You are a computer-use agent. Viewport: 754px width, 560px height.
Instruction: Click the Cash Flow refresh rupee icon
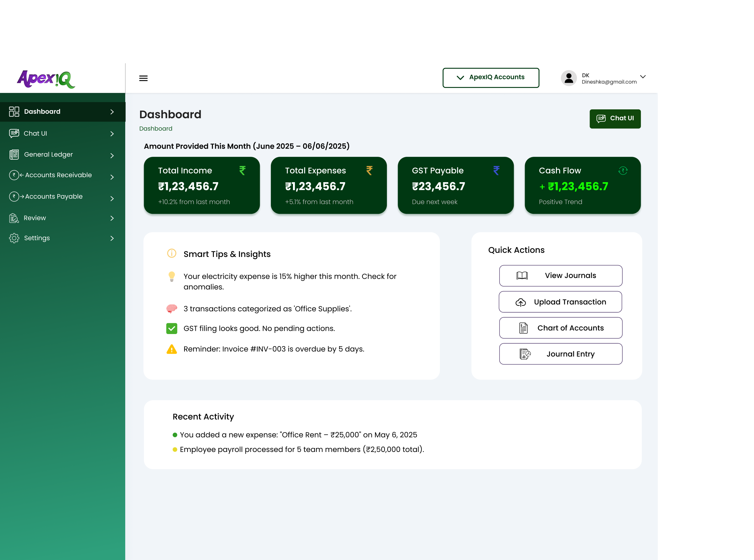click(623, 171)
